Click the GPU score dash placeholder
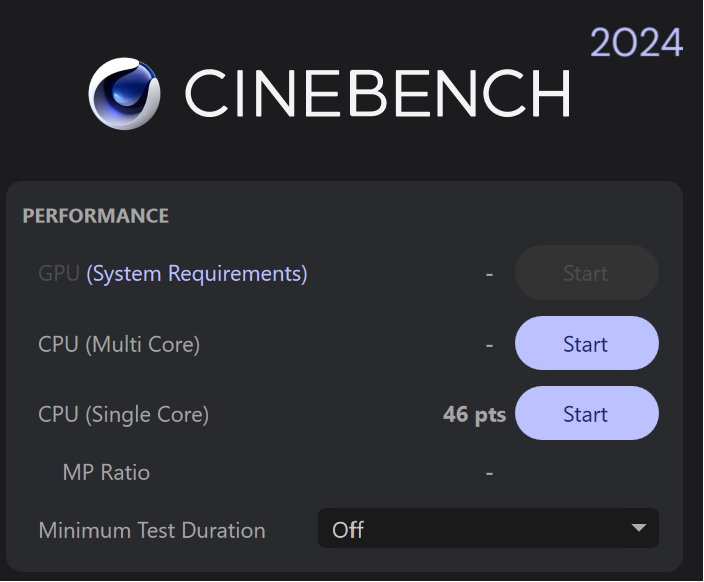Viewport: 704px width, 582px height. 489,273
